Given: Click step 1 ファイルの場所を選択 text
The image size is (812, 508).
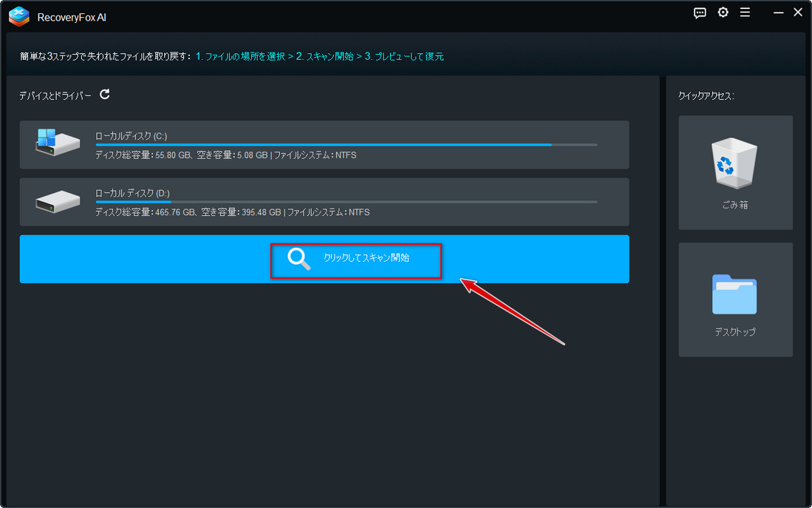Looking at the screenshot, I should (x=240, y=56).
